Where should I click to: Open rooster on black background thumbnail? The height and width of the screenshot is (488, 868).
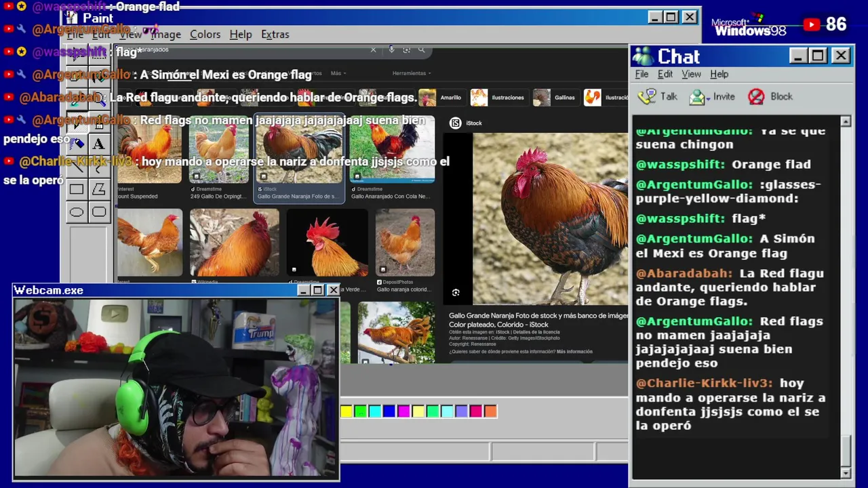pyautogui.click(x=327, y=243)
